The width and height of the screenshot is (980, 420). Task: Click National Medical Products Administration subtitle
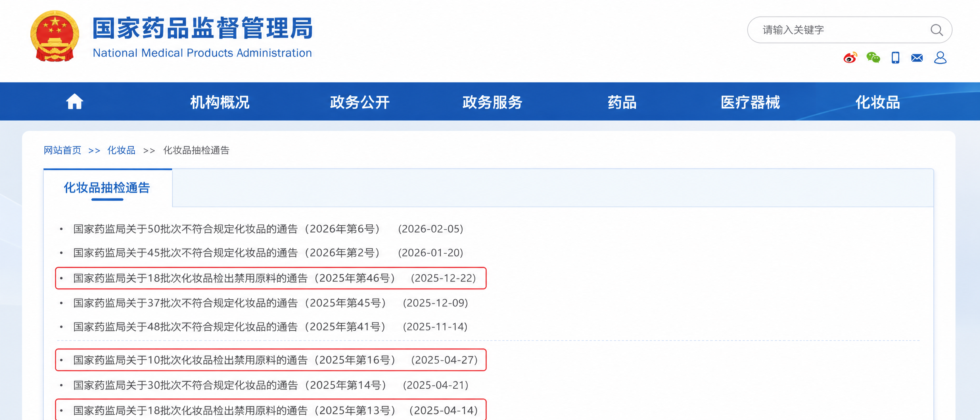click(202, 53)
